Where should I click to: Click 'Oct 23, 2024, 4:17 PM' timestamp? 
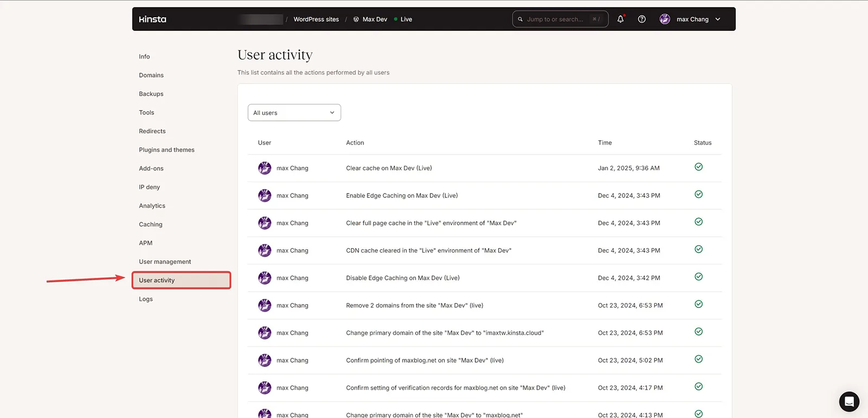pos(630,388)
